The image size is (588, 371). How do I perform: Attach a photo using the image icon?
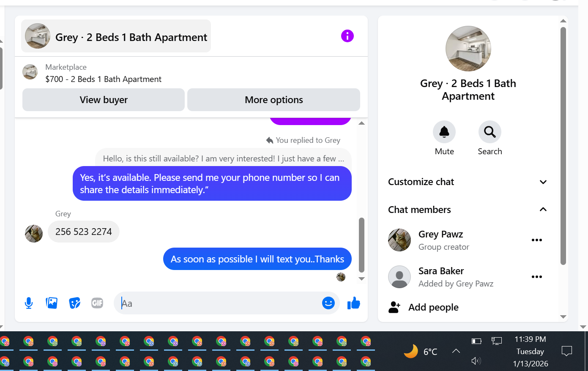tap(52, 303)
